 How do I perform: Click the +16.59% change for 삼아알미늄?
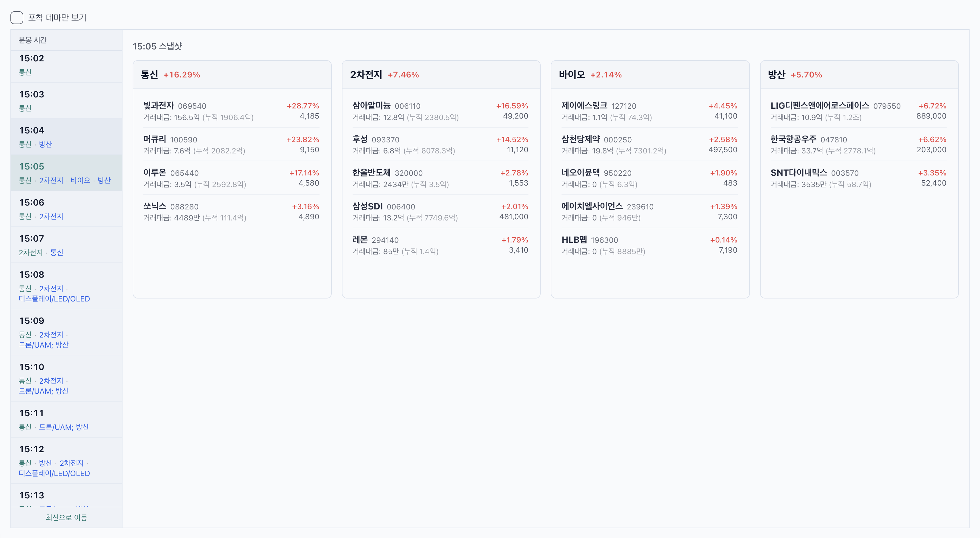click(x=512, y=106)
